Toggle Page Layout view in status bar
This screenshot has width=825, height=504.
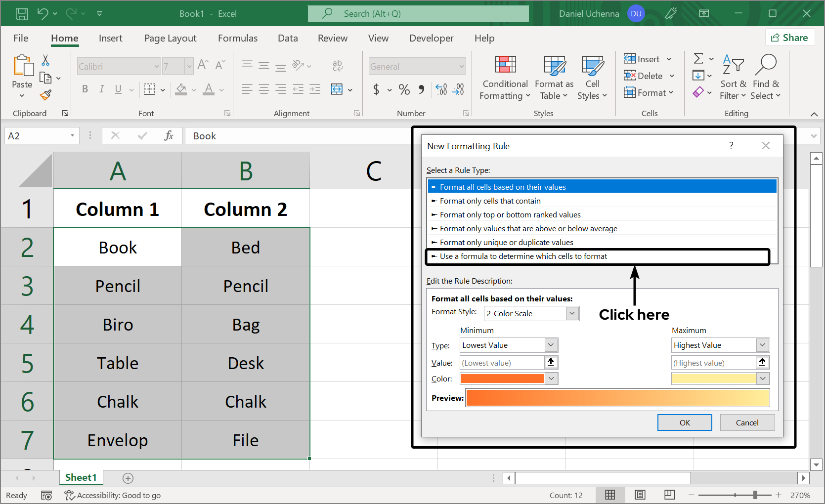640,495
